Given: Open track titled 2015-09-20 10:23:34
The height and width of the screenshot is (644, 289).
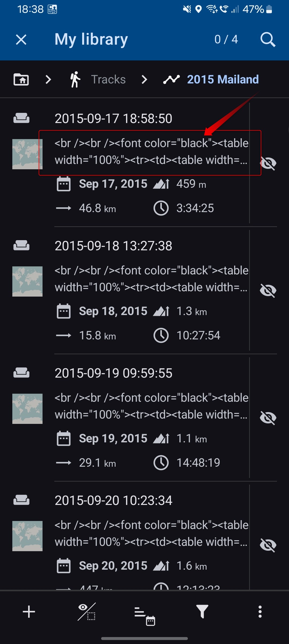Looking at the screenshot, I should 113,500.
